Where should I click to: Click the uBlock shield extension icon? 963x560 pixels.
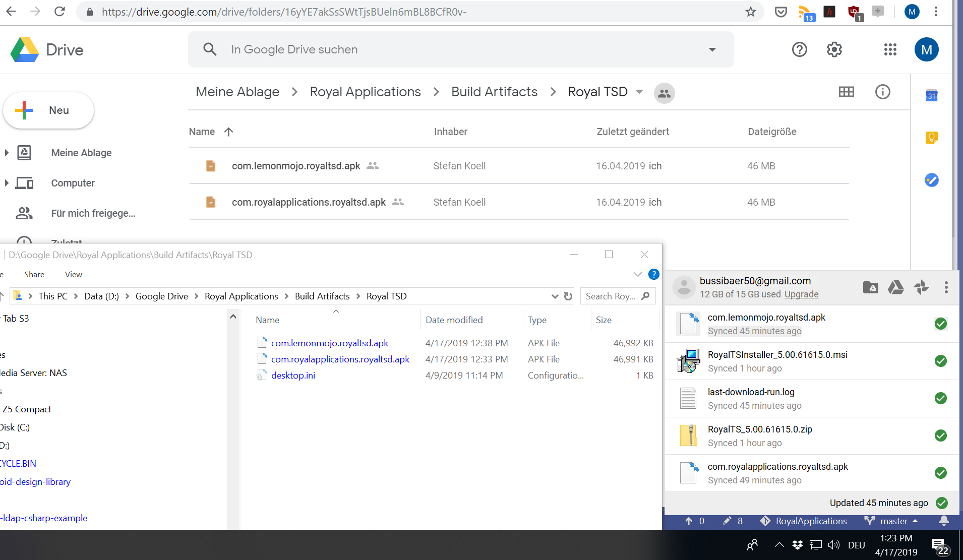pyautogui.click(x=855, y=13)
